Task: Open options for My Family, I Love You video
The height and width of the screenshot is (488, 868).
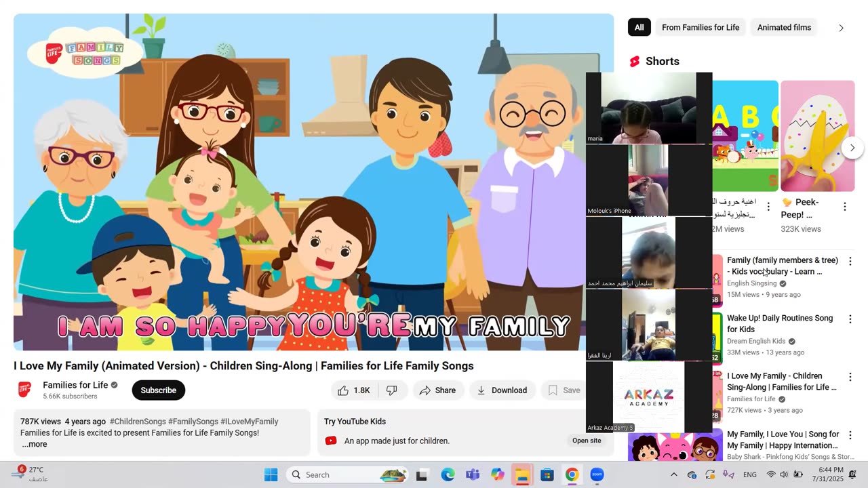Action: pos(850,436)
